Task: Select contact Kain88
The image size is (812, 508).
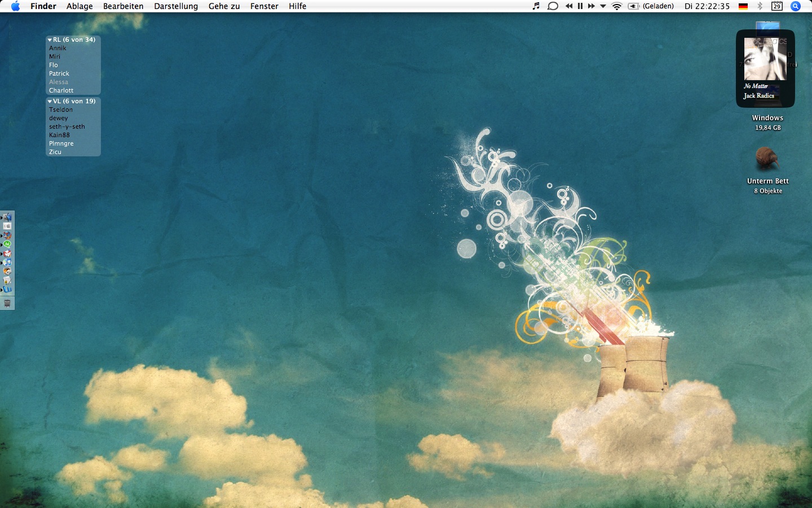Action: [59, 135]
